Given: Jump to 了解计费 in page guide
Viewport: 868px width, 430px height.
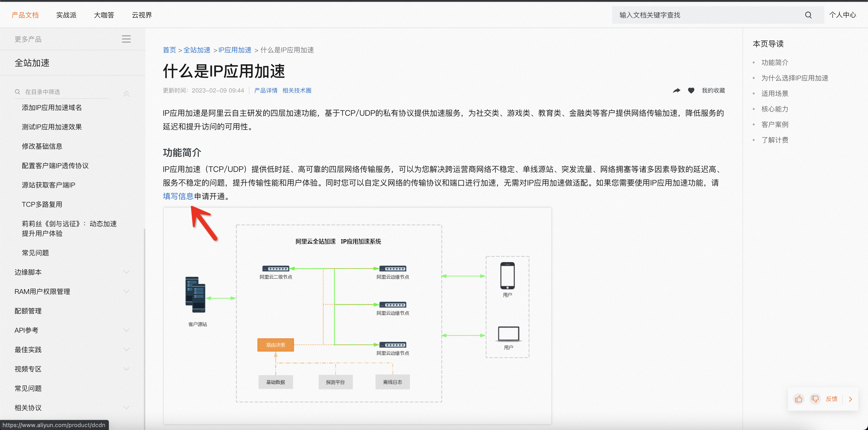Looking at the screenshot, I should 775,140.
